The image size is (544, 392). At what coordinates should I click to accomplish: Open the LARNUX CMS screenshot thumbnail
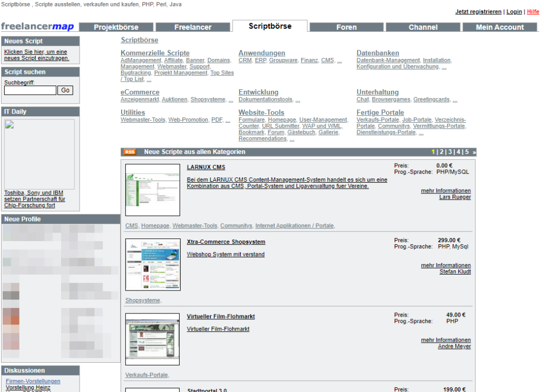click(152, 190)
